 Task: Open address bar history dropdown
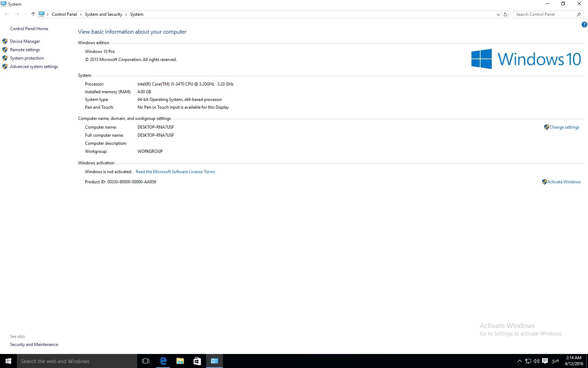point(498,14)
